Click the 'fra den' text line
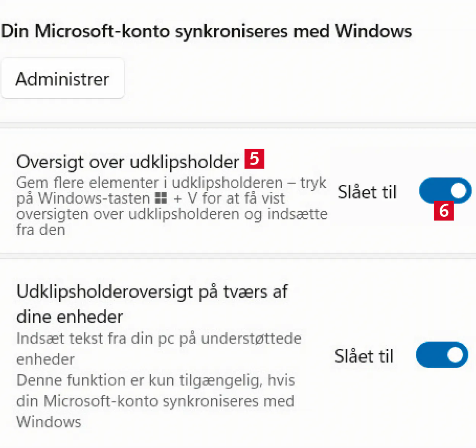The height and width of the screenshot is (448, 476). (41, 230)
